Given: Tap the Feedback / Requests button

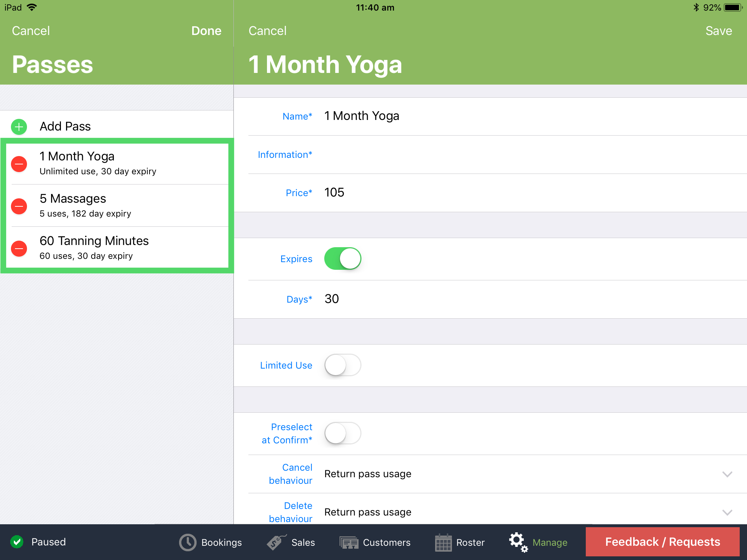Looking at the screenshot, I should [x=662, y=542].
